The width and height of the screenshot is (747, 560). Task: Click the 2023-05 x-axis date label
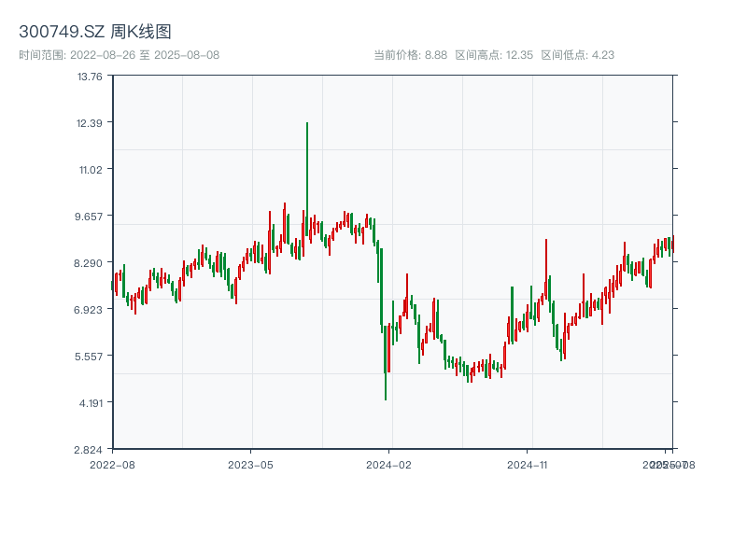point(250,464)
